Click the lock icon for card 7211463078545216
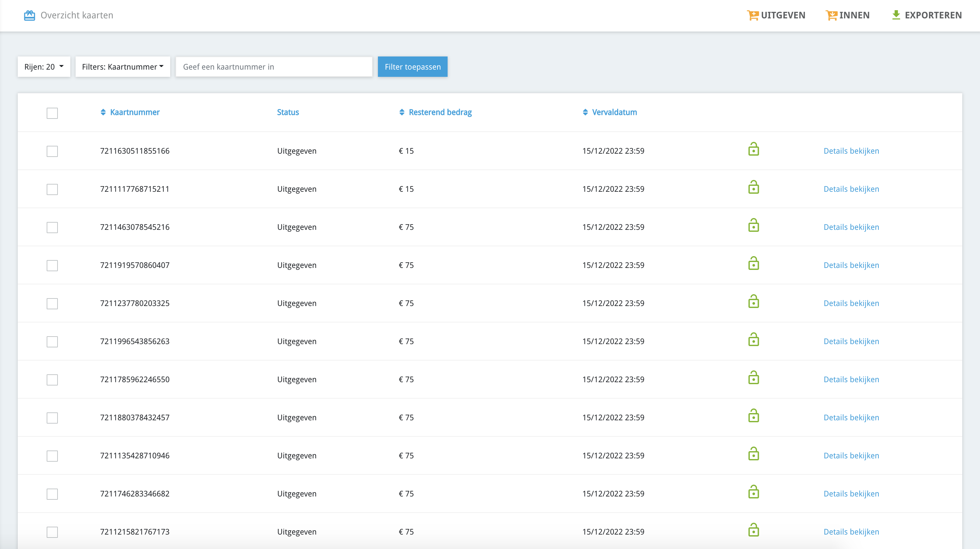This screenshot has height=549, width=980. (x=753, y=226)
